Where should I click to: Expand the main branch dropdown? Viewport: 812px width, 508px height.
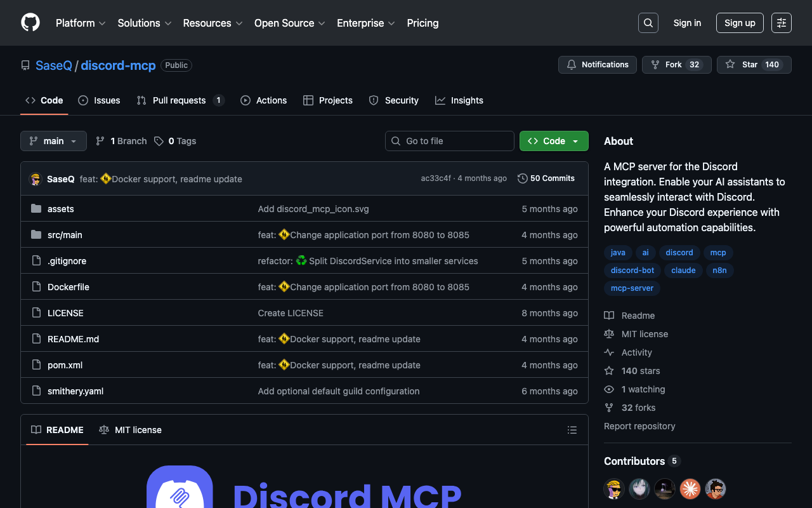tap(53, 141)
